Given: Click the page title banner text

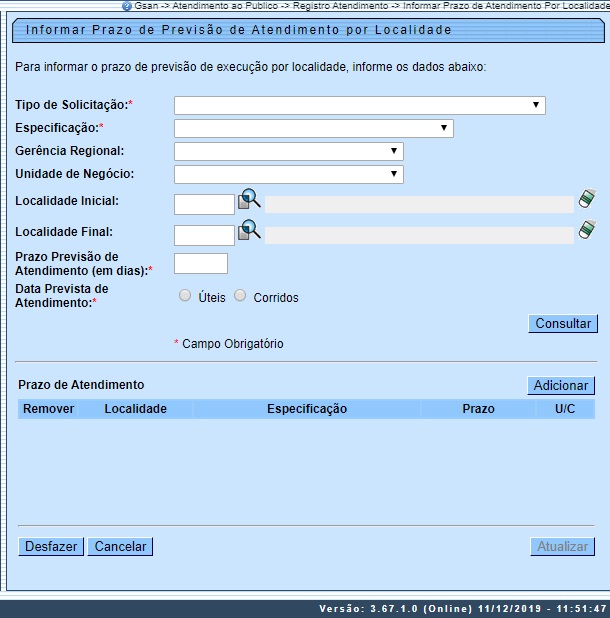Looking at the screenshot, I should [x=238, y=30].
